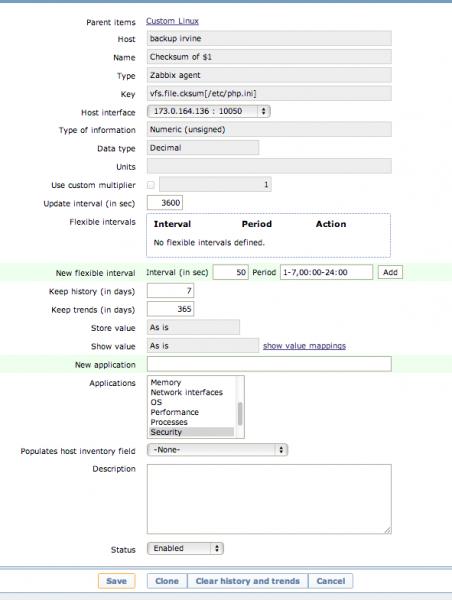Open the show value mappings link
The width and height of the screenshot is (452, 600).
[304, 346]
